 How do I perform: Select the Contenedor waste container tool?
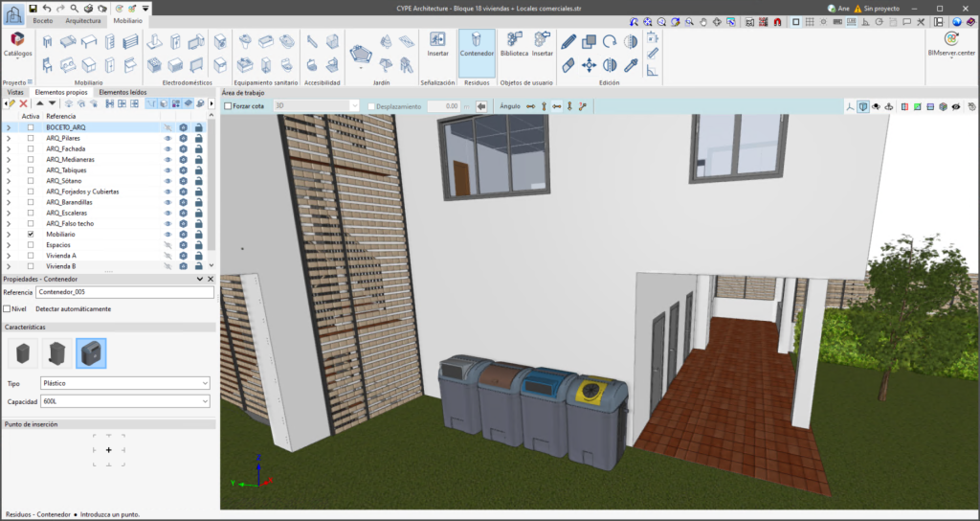coord(477,46)
